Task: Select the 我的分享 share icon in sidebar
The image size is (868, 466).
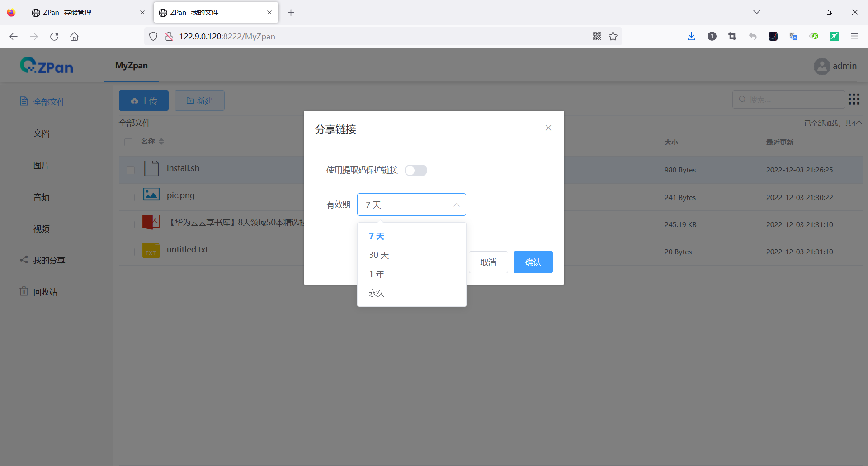Action: click(24, 260)
